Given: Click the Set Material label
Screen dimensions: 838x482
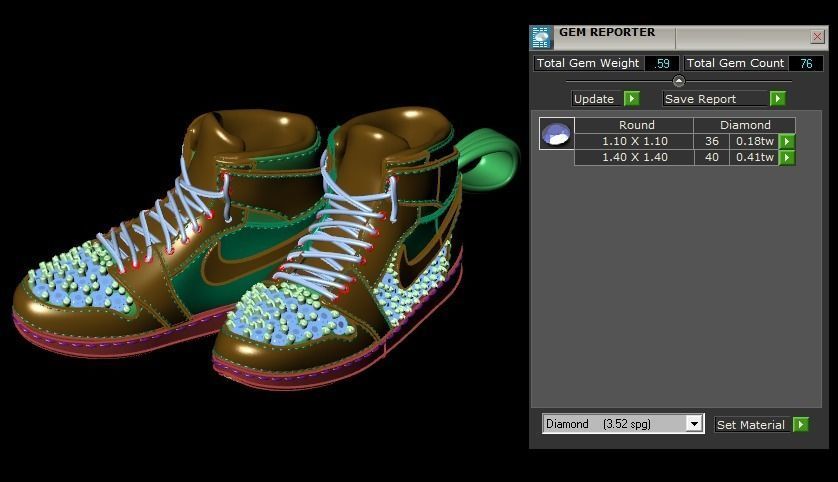Looking at the screenshot, I should (x=751, y=425).
